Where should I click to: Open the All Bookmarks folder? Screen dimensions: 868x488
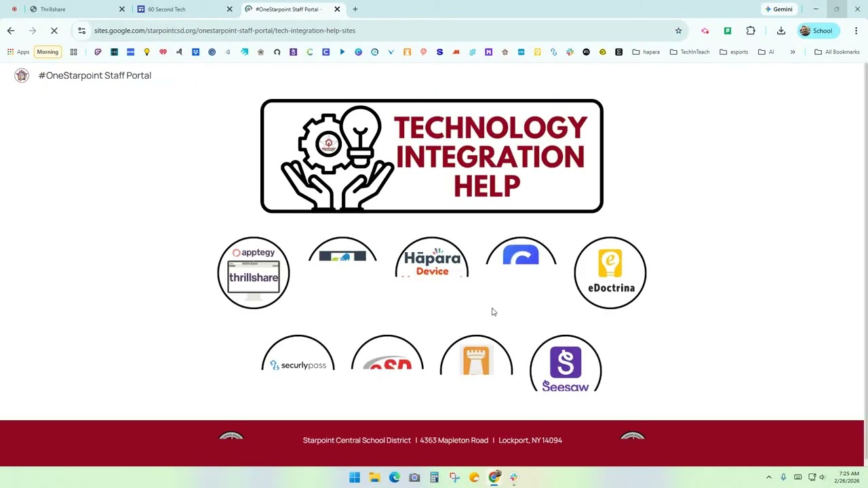coord(837,52)
